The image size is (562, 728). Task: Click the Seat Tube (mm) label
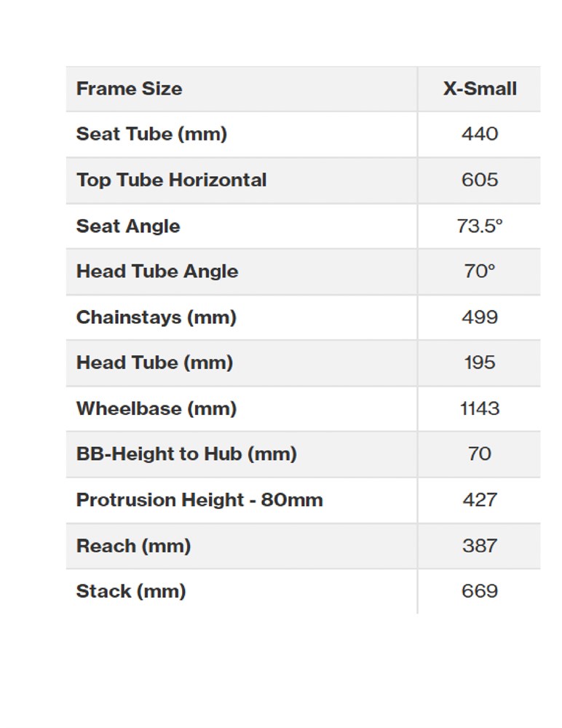pos(151,134)
